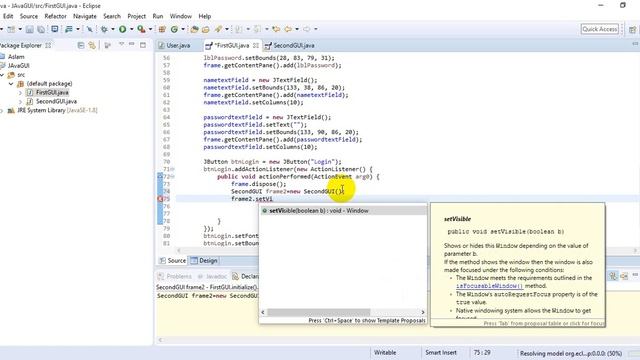Image resolution: width=640 pixels, height=360 pixels.
Task: Click the Quick Access search field
Action: pos(600,29)
